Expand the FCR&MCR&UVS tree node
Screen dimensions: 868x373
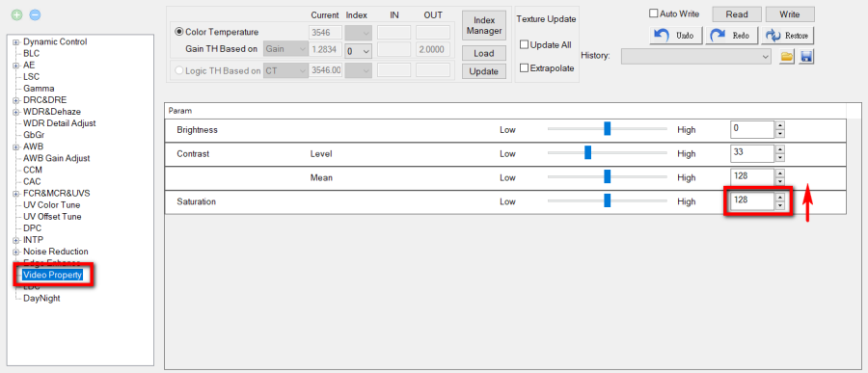(16, 193)
